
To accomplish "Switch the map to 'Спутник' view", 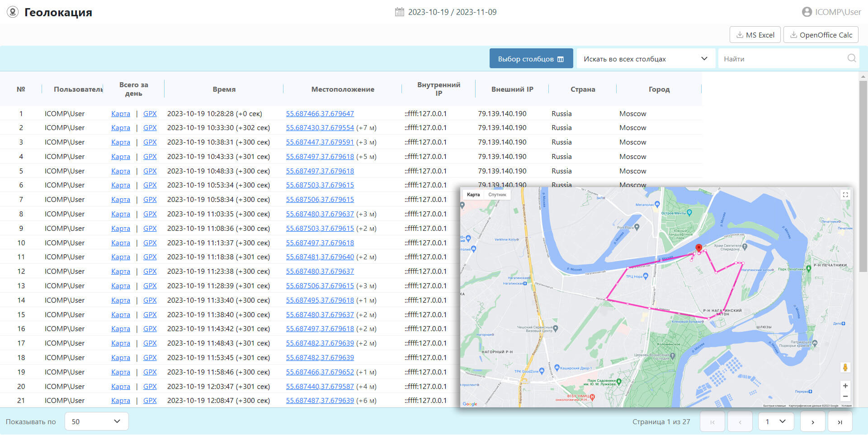I will point(497,195).
